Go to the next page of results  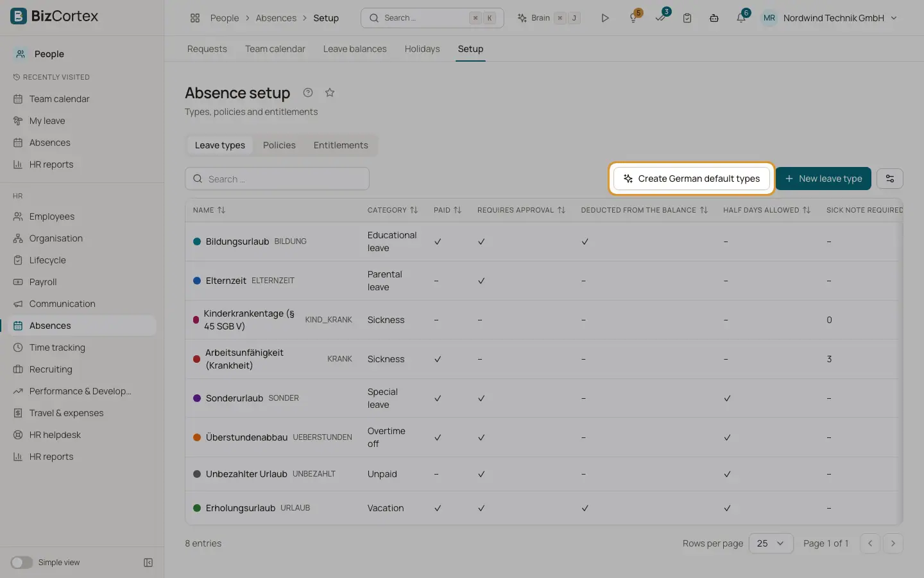click(893, 543)
